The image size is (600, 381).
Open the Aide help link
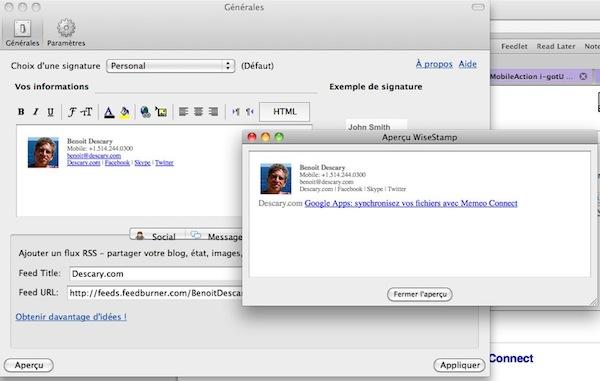click(x=468, y=64)
